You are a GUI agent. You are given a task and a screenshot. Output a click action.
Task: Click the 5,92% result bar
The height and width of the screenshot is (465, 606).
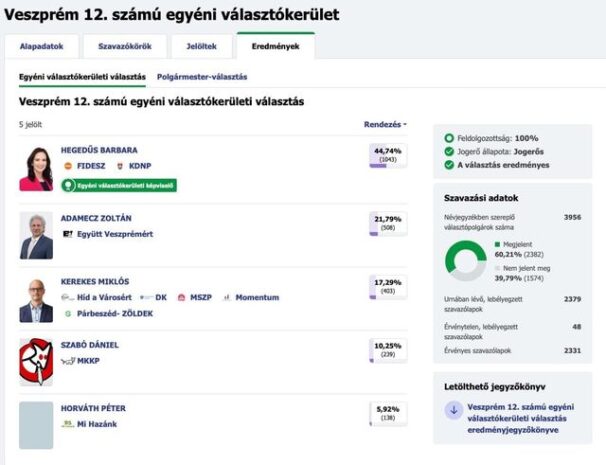[x=388, y=414]
